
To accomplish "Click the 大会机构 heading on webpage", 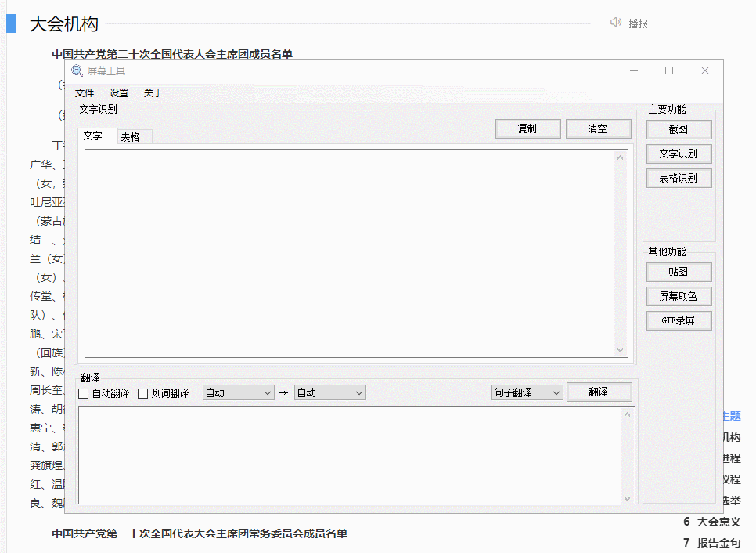I will point(64,24).
